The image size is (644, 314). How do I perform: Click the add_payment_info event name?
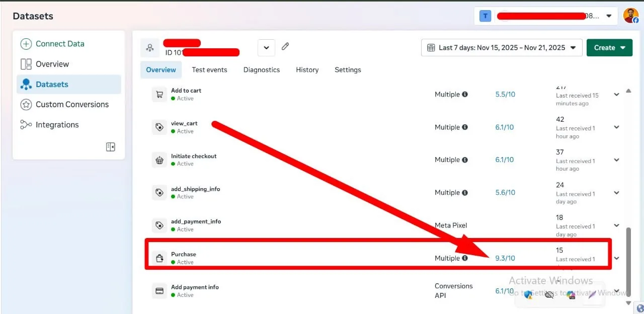click(196, 221)
